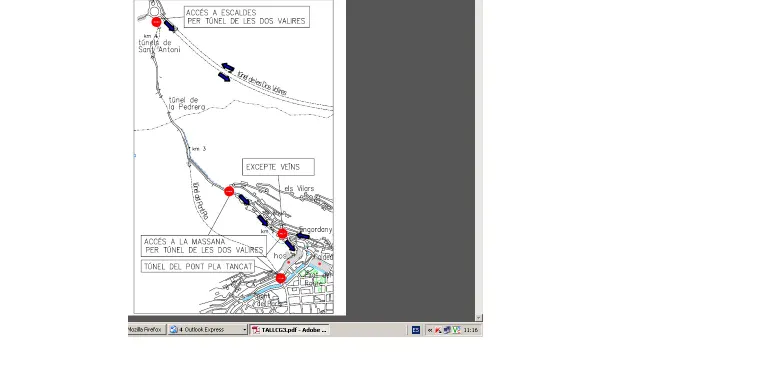Click the 11:16 taskbar clock
This screenshot has width=768, height=384.
tap(470, 330)
